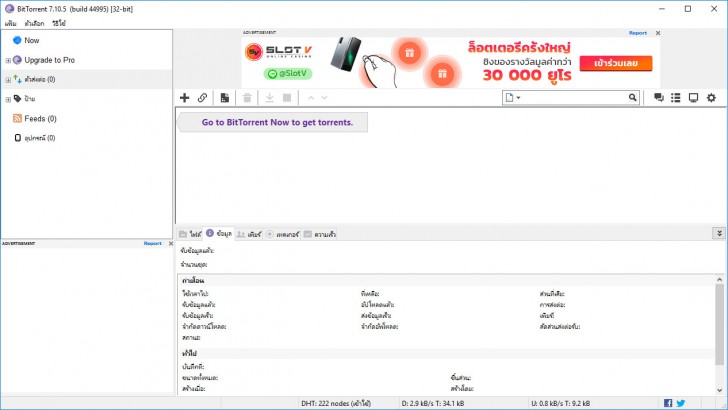Click the BitTorrent logo in title bar
The image size is (728, 410).
(9, 9)
